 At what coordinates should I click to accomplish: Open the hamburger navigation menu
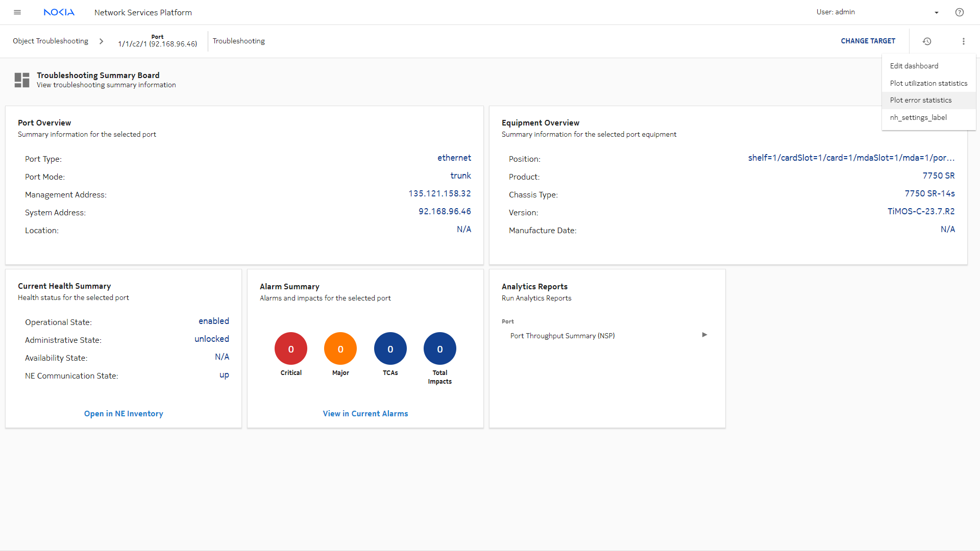click(17, 12)
